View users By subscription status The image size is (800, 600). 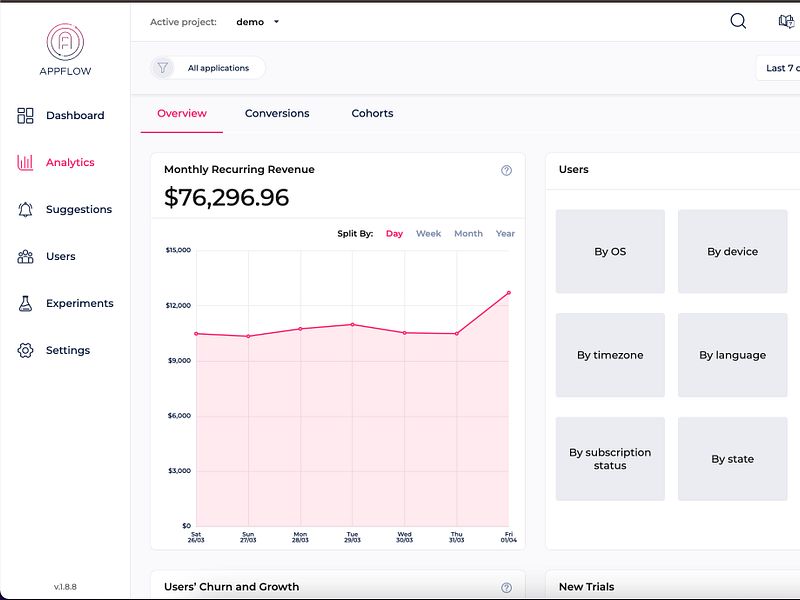click(611, 458)
